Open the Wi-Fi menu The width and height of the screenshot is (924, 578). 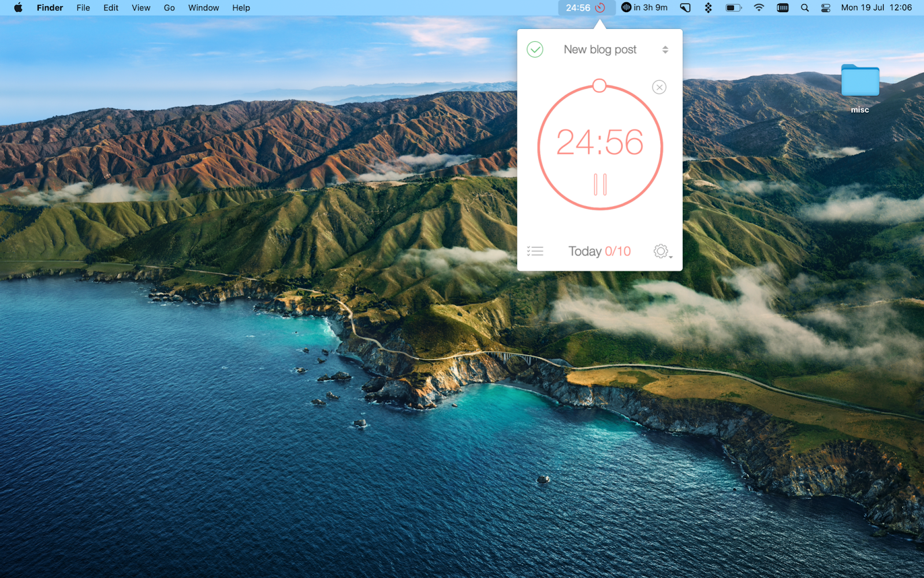(759, 8)
